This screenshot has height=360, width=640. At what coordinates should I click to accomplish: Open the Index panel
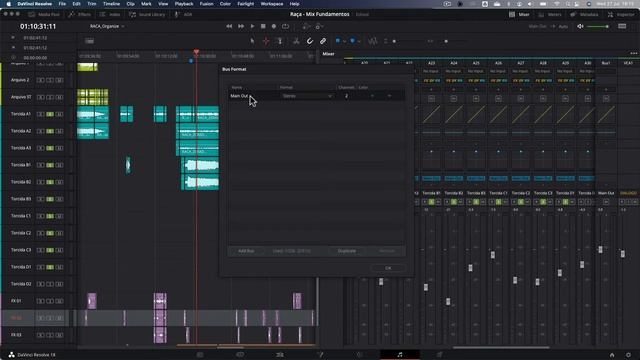click(110, 14)
